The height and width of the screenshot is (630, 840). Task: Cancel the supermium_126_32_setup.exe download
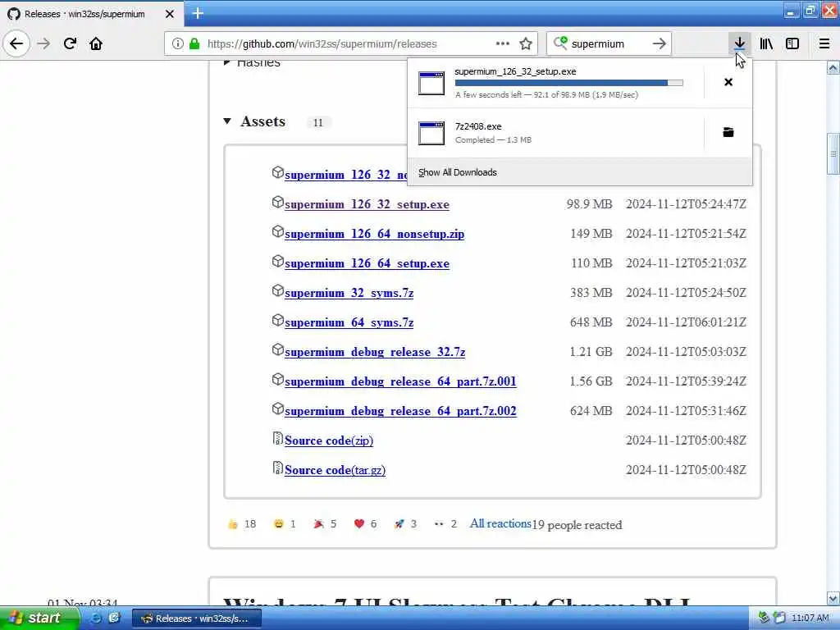pos(728,82)
